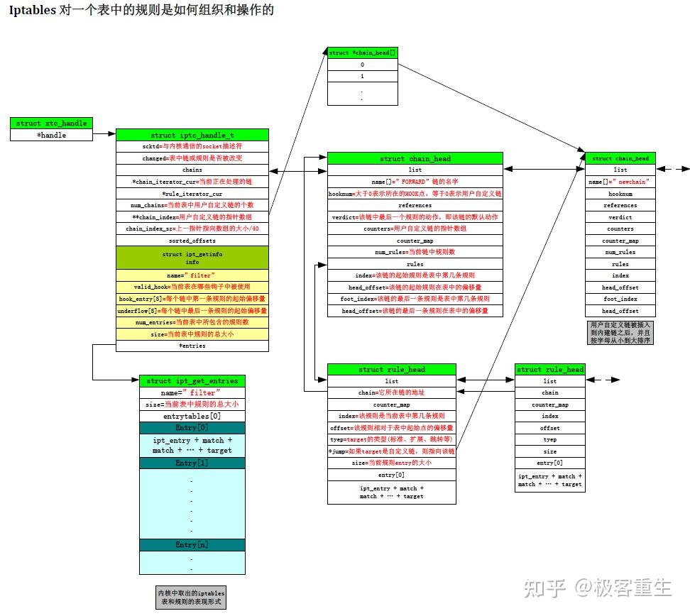Click the FORWARD struct chain_head header
This screenshot has height=616, width=690.
[x=415, y=159]
